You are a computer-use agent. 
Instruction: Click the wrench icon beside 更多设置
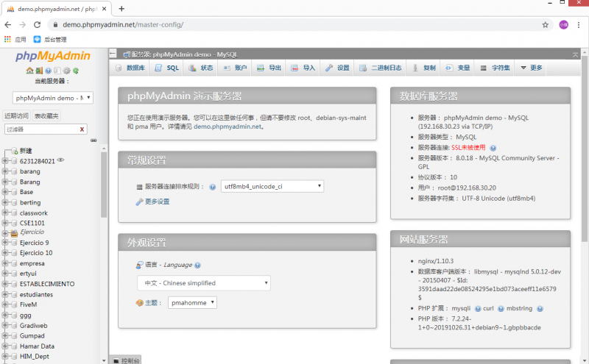[x=139, y=202]
